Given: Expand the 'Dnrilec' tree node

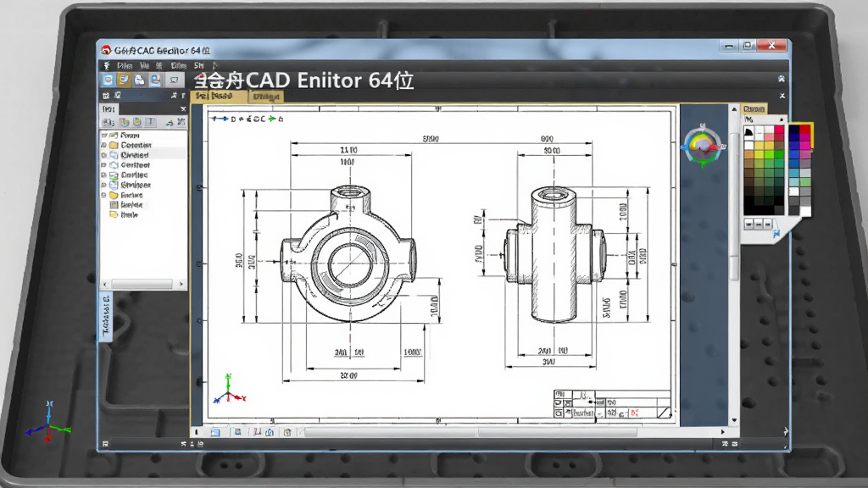Looking at the screenshot, I should (104, 175).
